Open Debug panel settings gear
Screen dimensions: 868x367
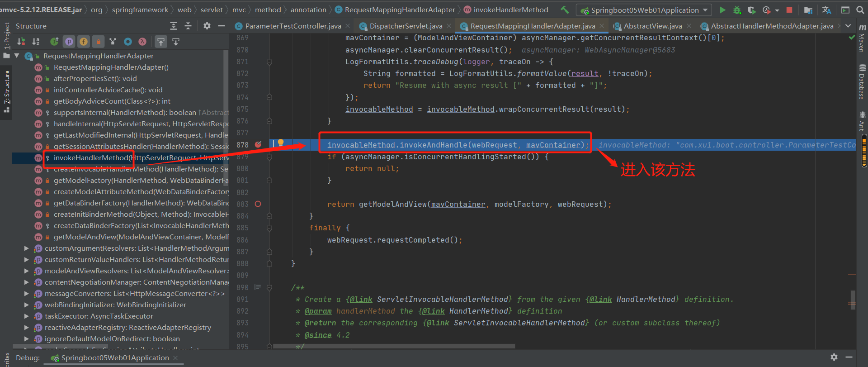coord(834,357)
